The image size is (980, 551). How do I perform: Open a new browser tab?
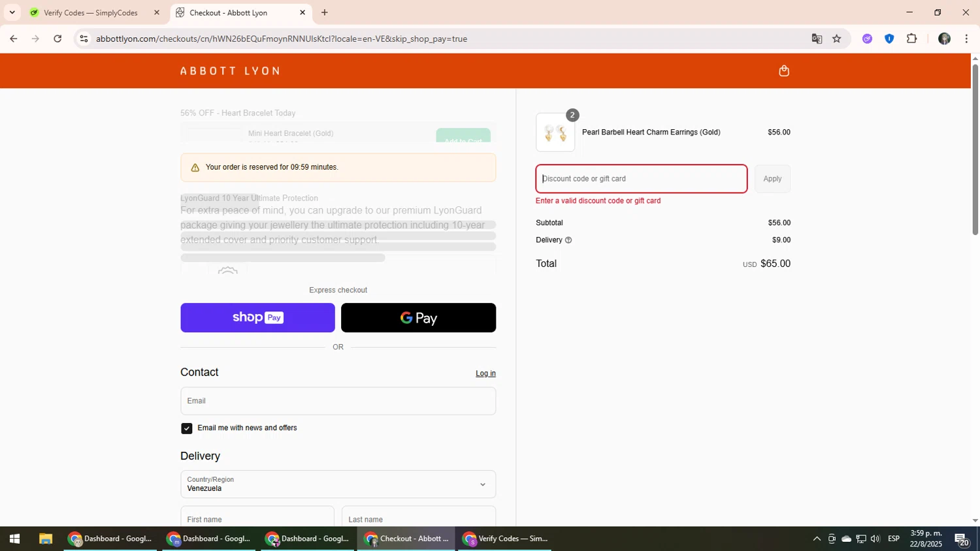[325, 12]
